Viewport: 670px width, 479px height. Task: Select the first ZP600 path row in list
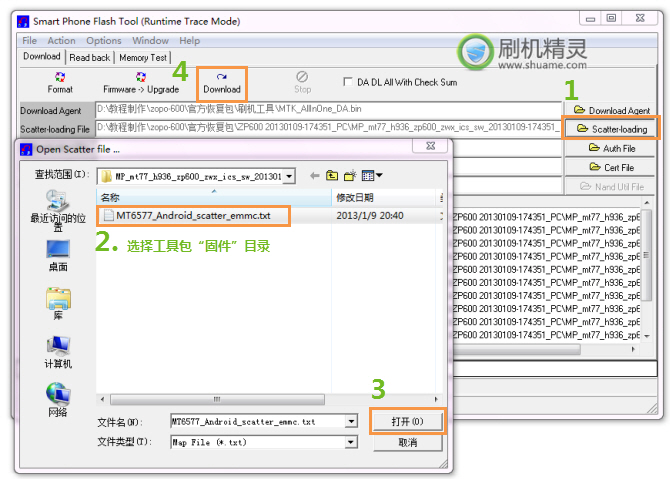pyautogui.click(x=546, y=217)
